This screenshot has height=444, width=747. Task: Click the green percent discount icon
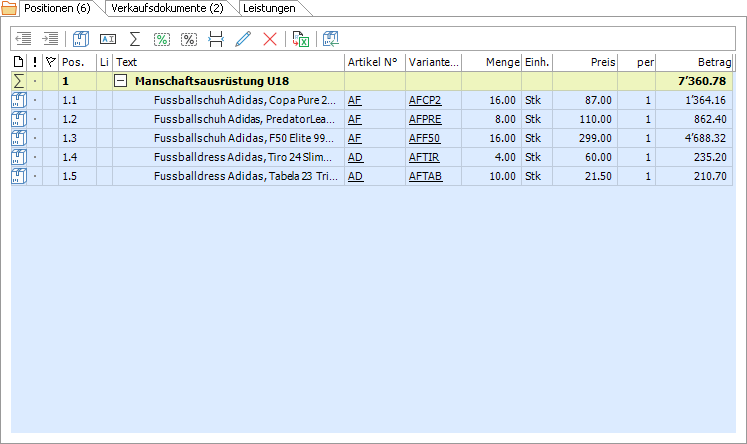(161, 39)
